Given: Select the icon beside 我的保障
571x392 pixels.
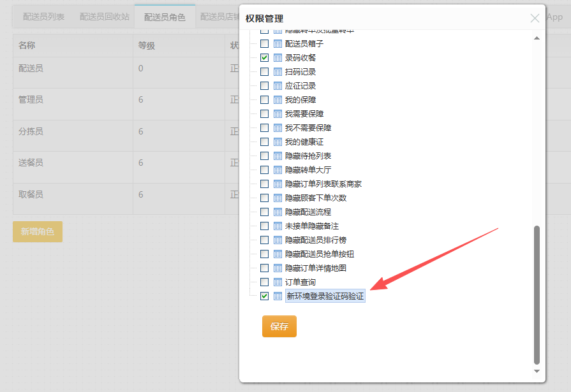Looking at the screenshot, I should (x=278, y=100).
